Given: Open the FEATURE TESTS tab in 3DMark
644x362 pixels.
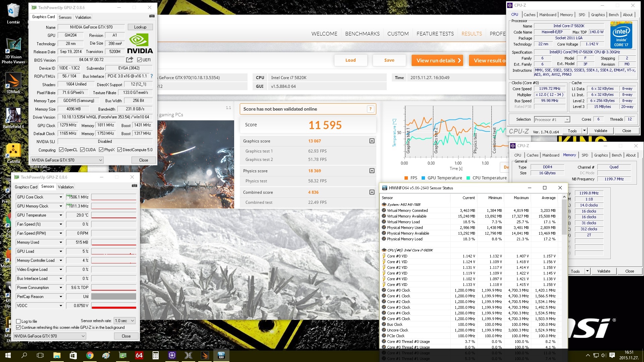Looking at the screenshot, I should pos(435,34).
